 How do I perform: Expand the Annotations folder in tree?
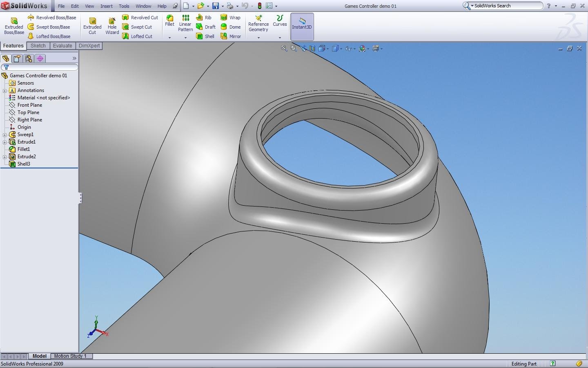pos(5,90)
